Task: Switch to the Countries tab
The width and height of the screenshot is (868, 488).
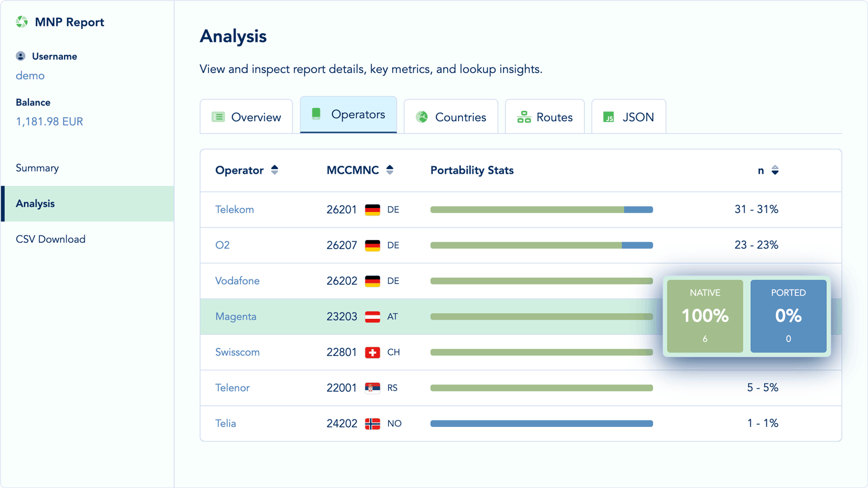Action: [451, 116]
